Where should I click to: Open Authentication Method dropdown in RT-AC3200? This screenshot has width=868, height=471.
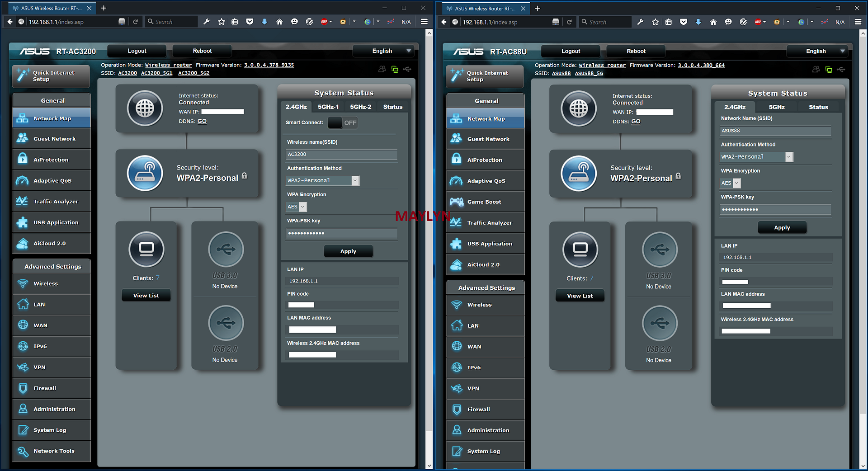pos(323,180)
